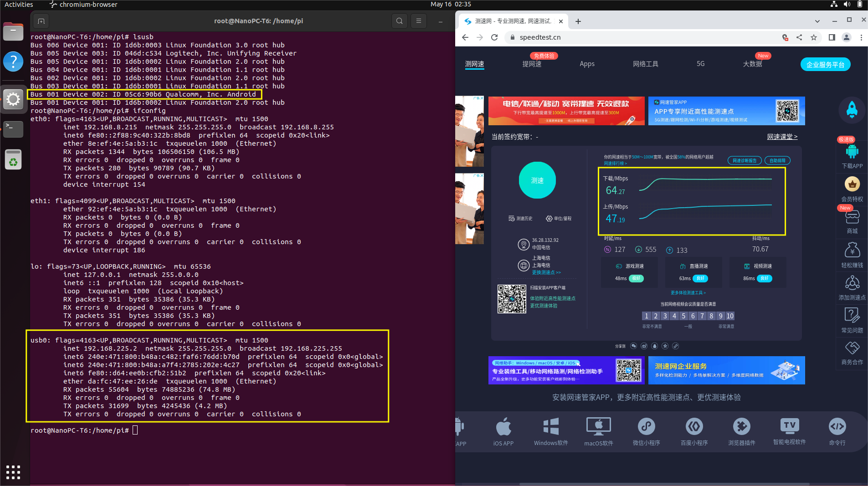The image size is (868, 486).
Task: Open the 视频测速 video speed test card
Action: pyautogui.click(x=758, y=272)
